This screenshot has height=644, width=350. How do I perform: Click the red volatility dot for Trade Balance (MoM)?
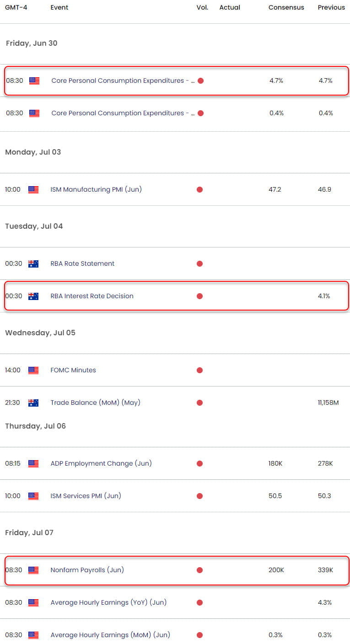(199, 402)
